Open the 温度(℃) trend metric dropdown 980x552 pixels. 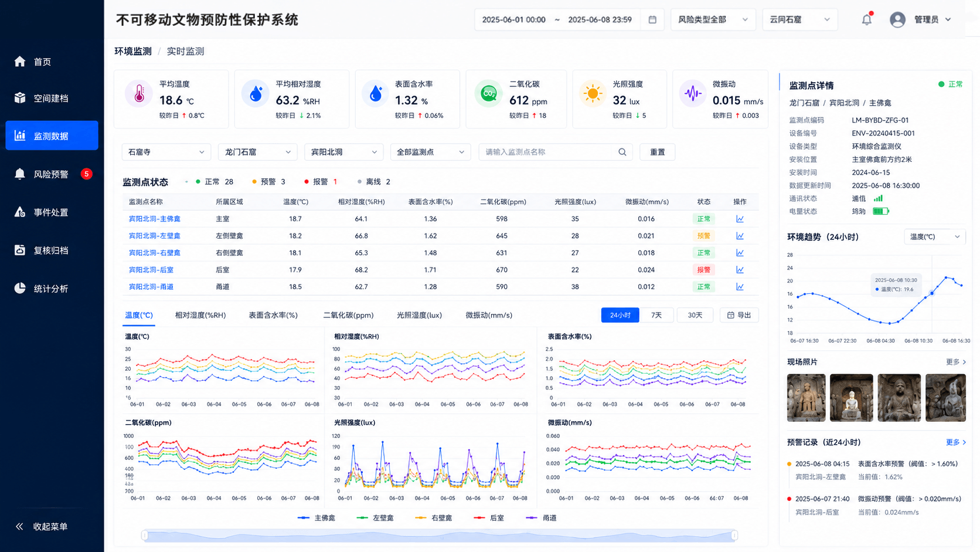tap(934, 236)
